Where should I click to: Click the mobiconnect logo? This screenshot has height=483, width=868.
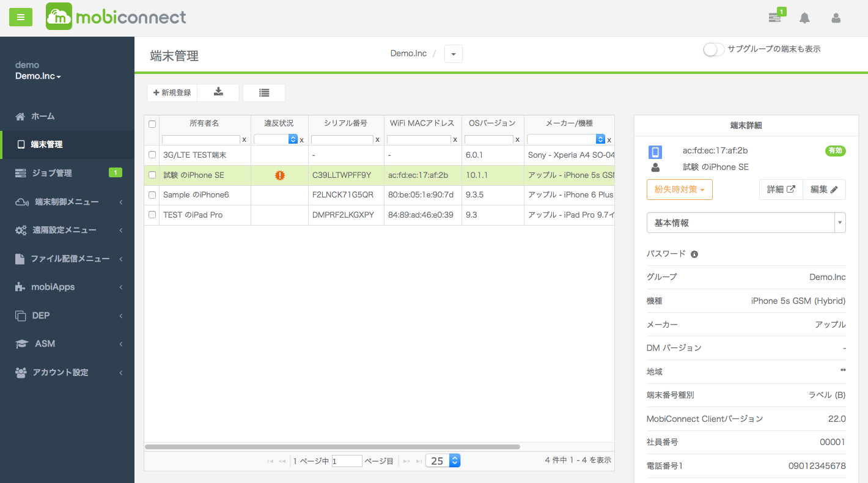click(116, 17)
